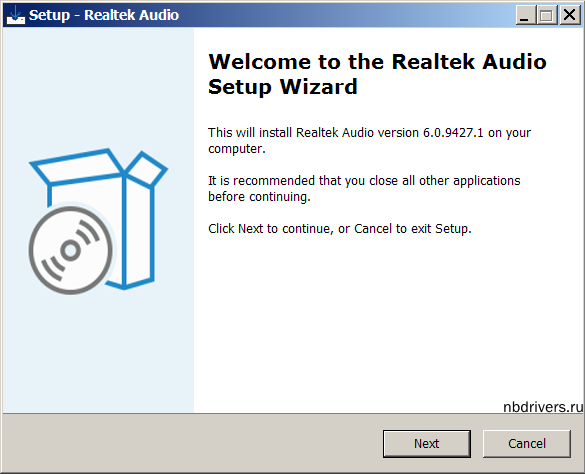585x474 pixels.
Task: Click the light blue left sidebar panel
Action: [98, 355]
